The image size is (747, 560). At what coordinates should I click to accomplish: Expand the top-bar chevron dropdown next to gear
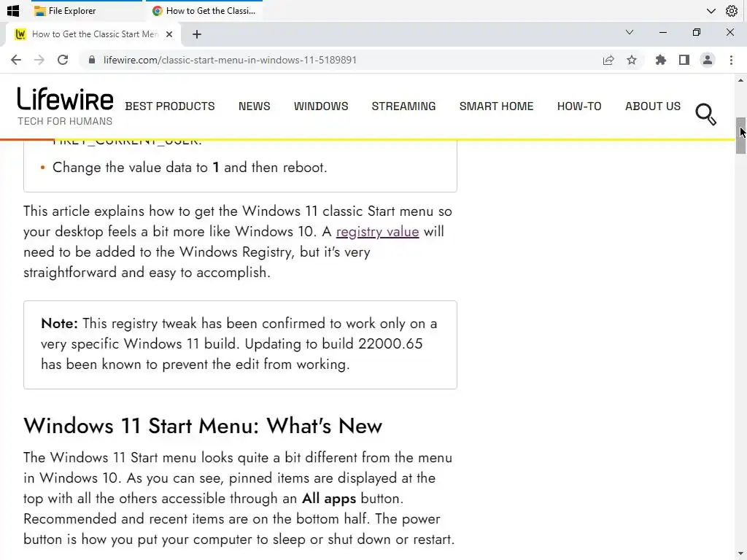pyautogui.click(x=711, y=10)
